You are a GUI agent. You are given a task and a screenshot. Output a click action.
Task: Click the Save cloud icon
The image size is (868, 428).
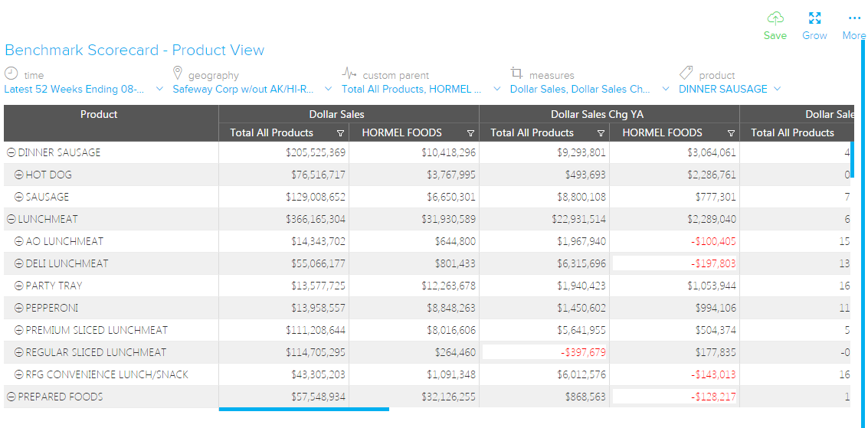(775, 18)
